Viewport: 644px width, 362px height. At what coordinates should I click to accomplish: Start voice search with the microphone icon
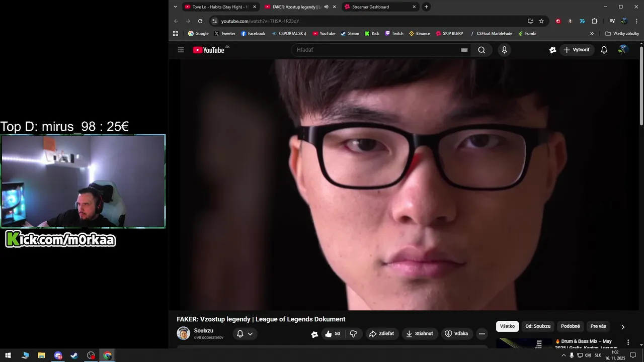pos(504,50)
